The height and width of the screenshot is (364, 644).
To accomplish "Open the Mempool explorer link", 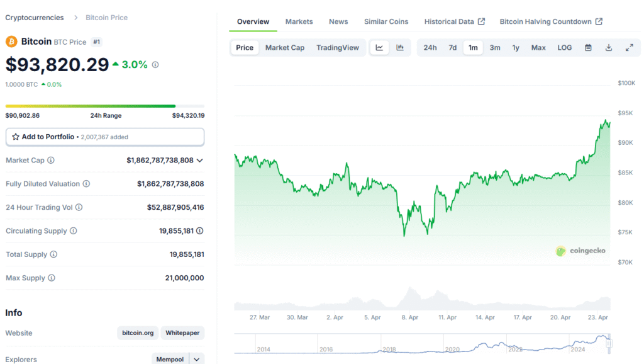I will point(170,360).
